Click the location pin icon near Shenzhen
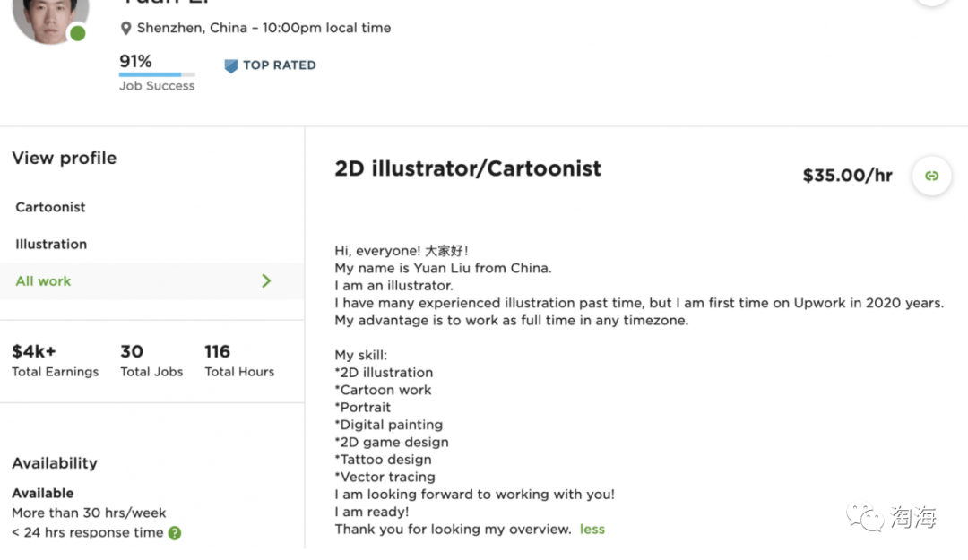 (126, 29)
